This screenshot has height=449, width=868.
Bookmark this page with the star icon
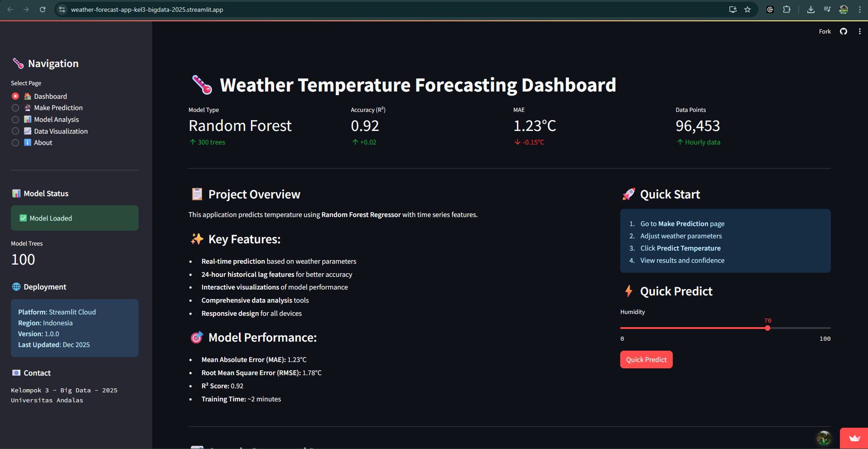[x=747, y=10]
